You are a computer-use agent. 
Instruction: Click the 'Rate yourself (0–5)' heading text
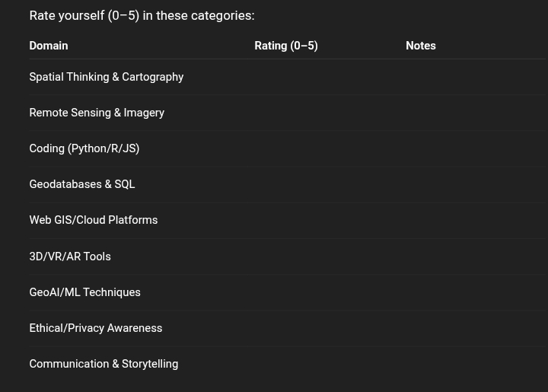84,16
